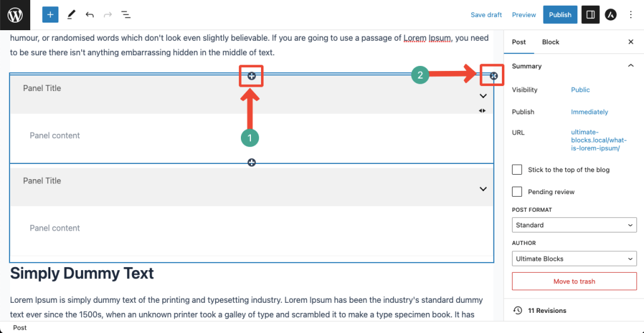Open the Document Overview list icon
This screenshot has width=644, height=333.
[126, 14]
